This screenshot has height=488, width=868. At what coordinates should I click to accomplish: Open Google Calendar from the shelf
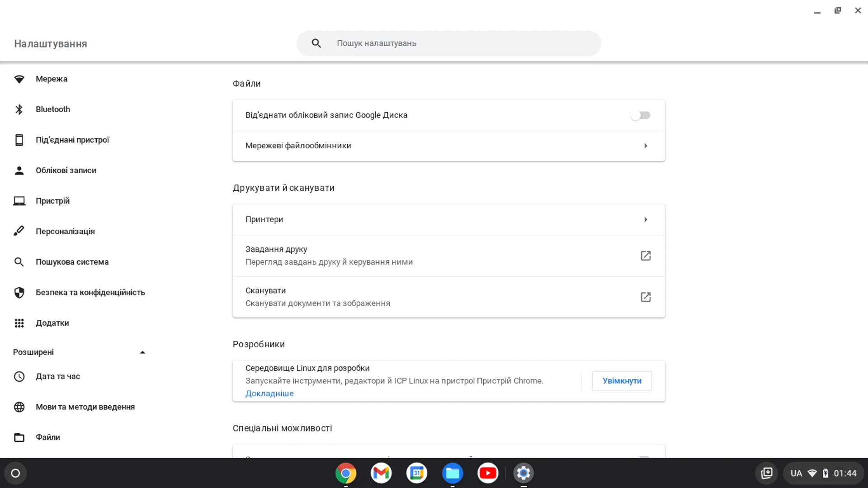click(416, 473)
